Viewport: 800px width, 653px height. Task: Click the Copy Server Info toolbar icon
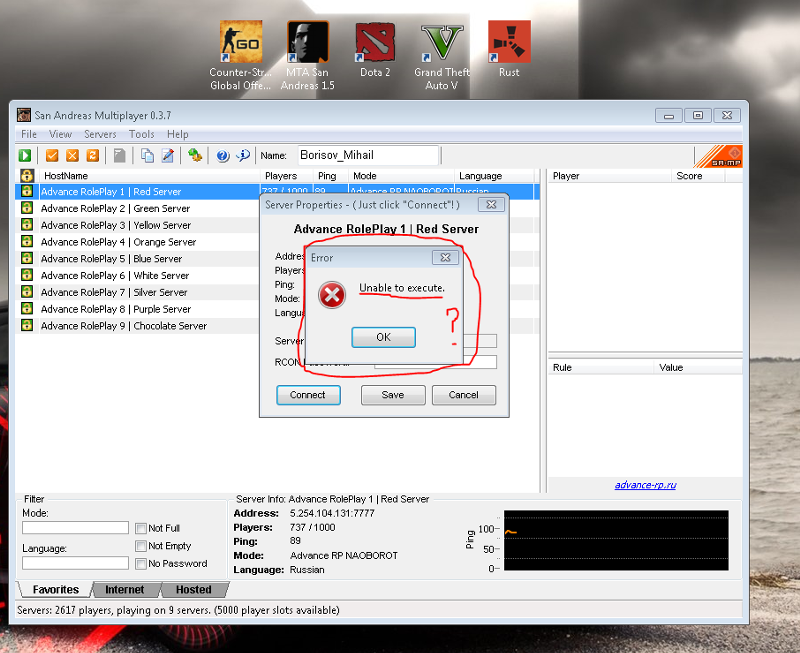point(147,155)
